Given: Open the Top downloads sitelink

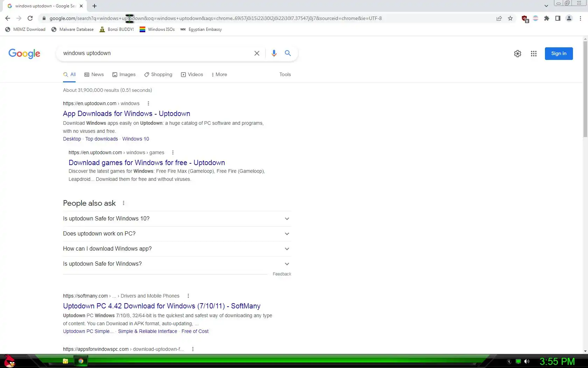Looking at the screenshot, I should (101, 139).
